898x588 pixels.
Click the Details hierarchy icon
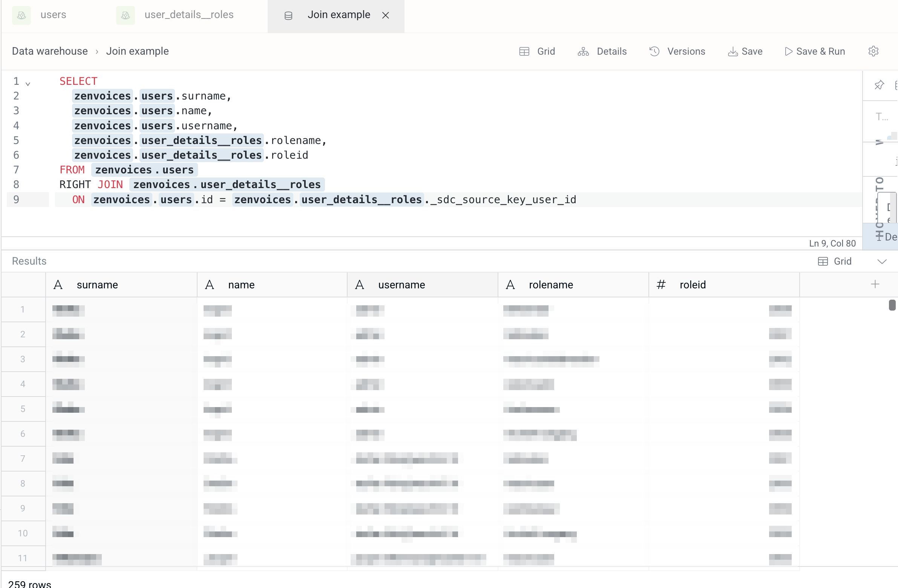click(583, 52)
